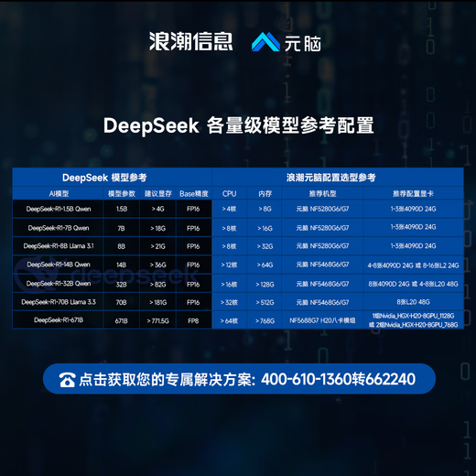Viewport: 476px width, 476px height.
Task: Click the '> 4核' CPU cell
Action: pos(229,209)
